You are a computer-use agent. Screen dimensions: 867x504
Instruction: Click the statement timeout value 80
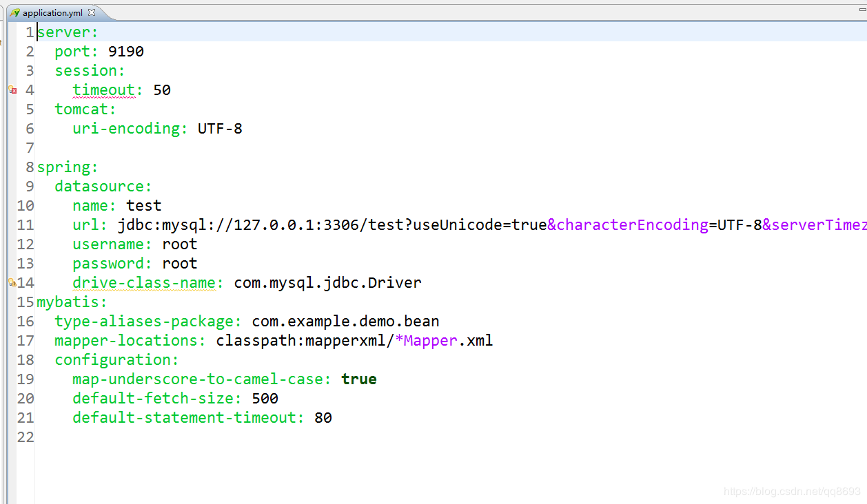point(323,418)
